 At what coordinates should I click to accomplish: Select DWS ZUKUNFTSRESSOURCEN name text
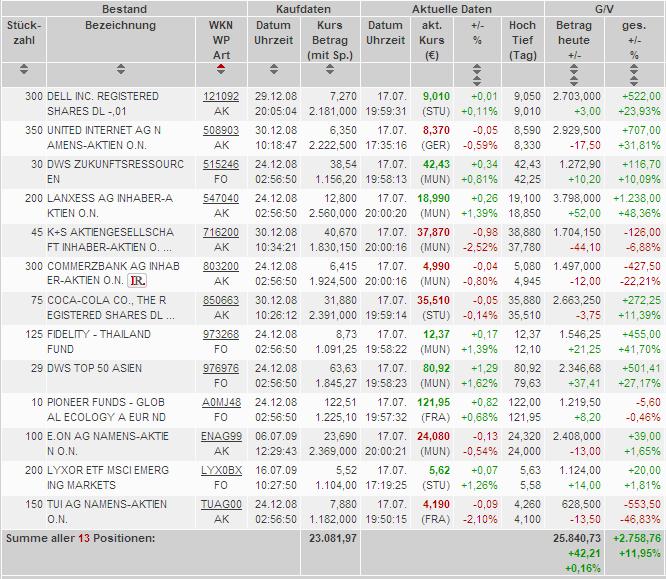click(x=116, y=172)
